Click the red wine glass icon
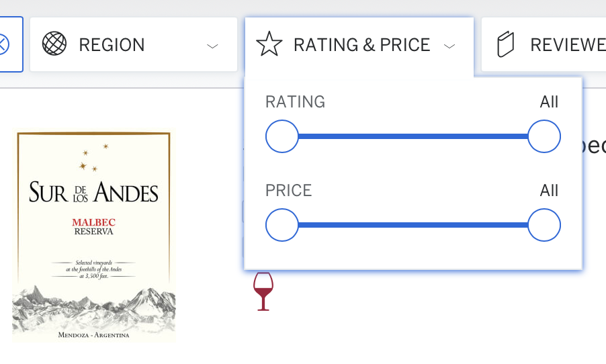Screen dimensions: 606x364 pyautogui.click(x=263, y=291)
